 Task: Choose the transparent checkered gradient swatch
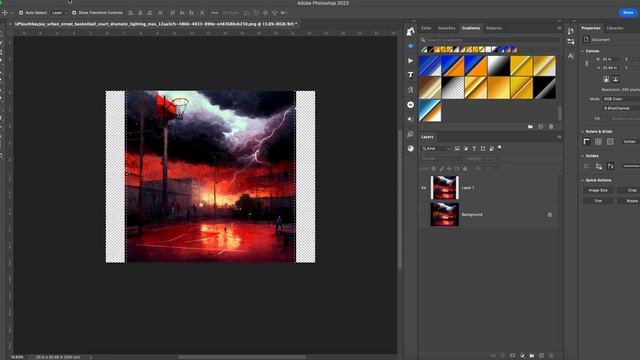pos(453,88)
